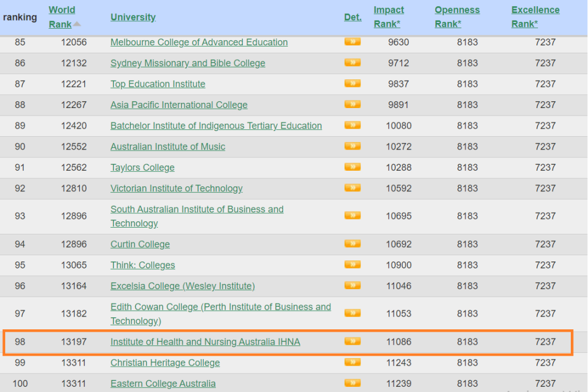Click details icon for Excelsia College row

point(353,285)
